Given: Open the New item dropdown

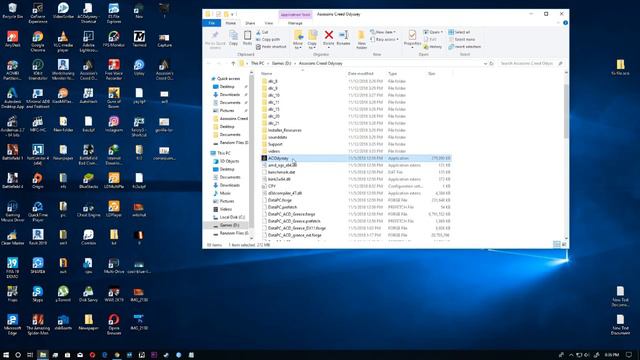Looking at the screenshot, I should coord(383,32).
